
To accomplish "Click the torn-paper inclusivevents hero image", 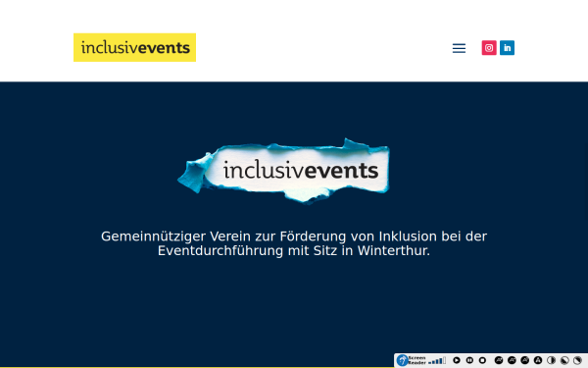I will click(x=284, y=171).
